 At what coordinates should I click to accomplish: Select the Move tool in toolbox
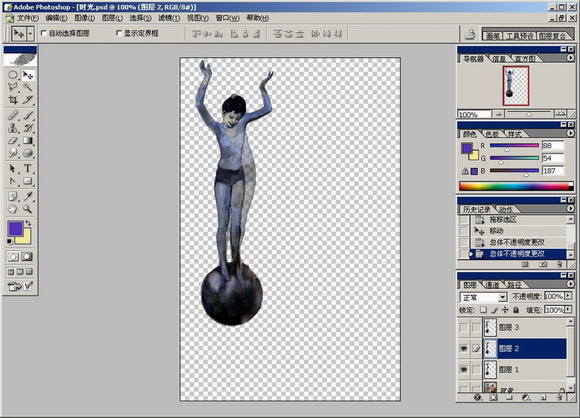28,75
